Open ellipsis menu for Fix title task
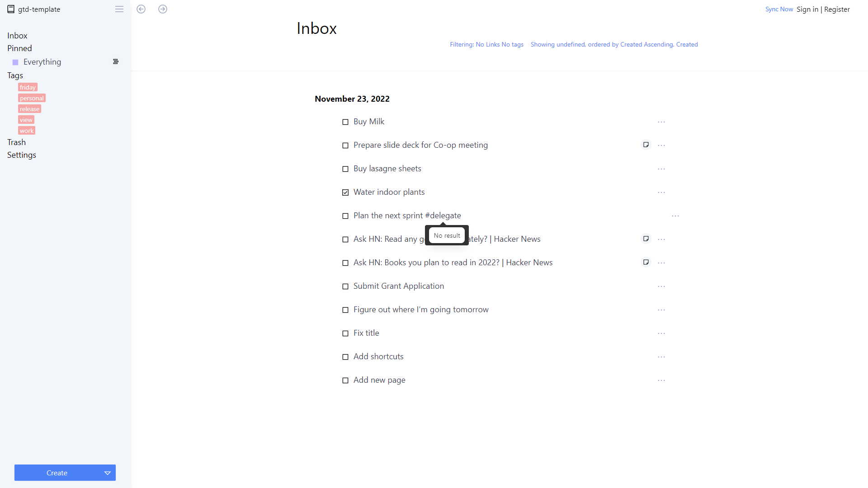Screen dimensions: 868x488 pyautogui.click(x=661, y=333)
